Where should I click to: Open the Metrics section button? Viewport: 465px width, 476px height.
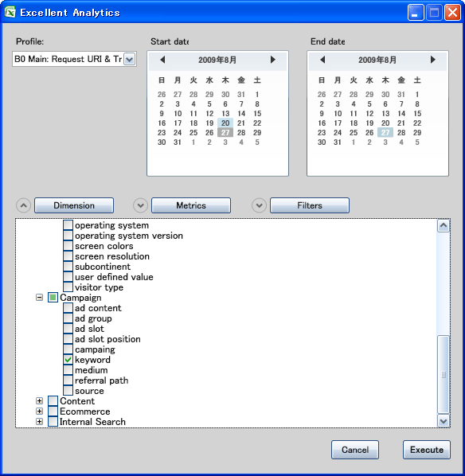(191, 205)
